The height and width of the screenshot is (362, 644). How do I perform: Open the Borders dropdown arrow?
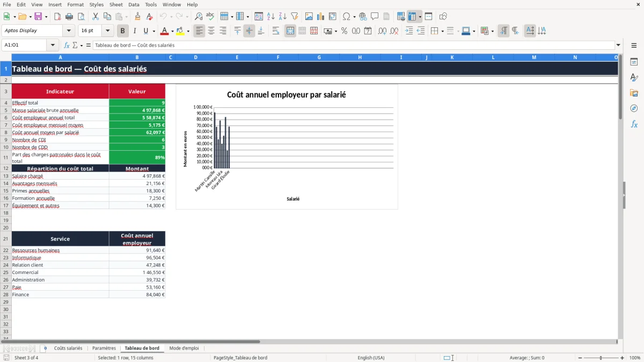coord(442,31)
